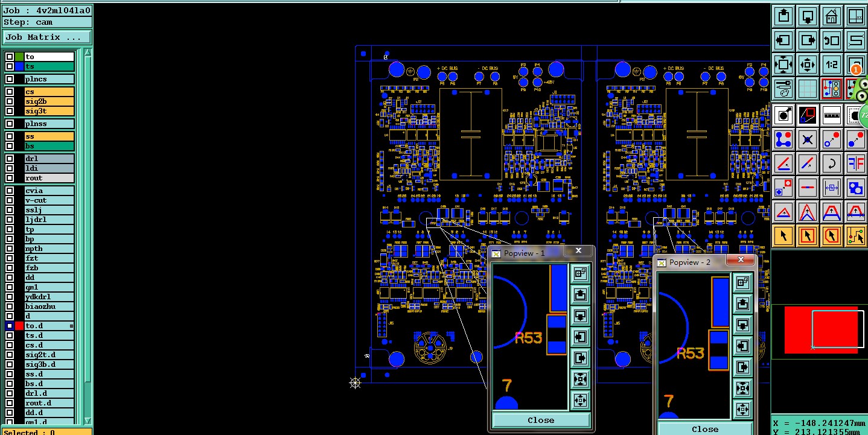Click Close in Popview - 2

[704, 429]
